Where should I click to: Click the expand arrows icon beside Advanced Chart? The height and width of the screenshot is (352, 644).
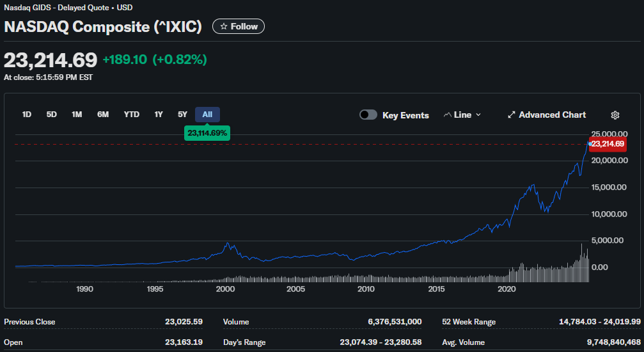[x=512, y=115]
